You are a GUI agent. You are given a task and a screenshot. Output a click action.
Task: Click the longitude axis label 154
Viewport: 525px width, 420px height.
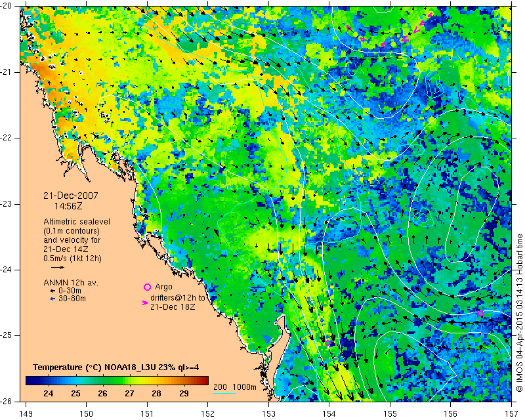[329, 414]
